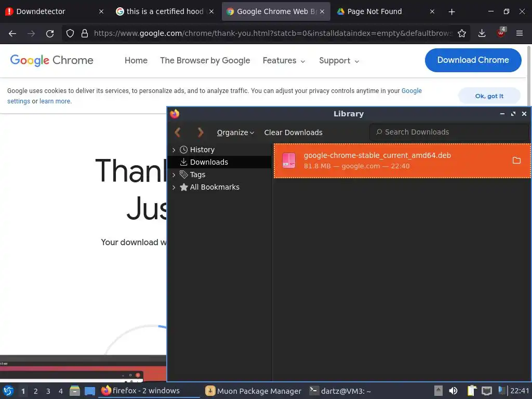Close the Downdetector tab
This screenshot has width=532, height=399.
[101, 11]
